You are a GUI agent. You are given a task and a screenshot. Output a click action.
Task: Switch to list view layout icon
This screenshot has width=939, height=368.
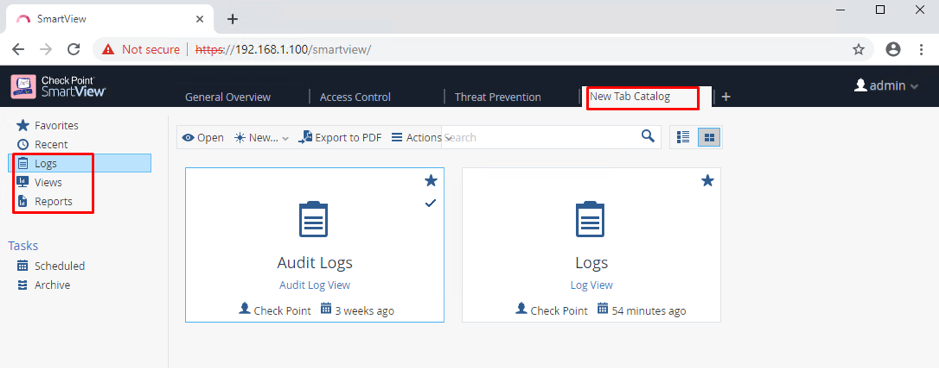pyautogui.click(x=683, y=137)
